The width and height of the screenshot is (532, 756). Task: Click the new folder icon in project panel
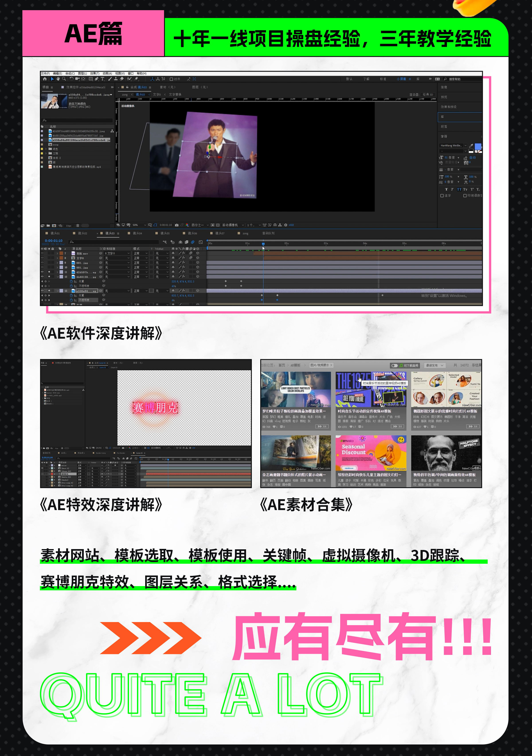tap(48, 226)
